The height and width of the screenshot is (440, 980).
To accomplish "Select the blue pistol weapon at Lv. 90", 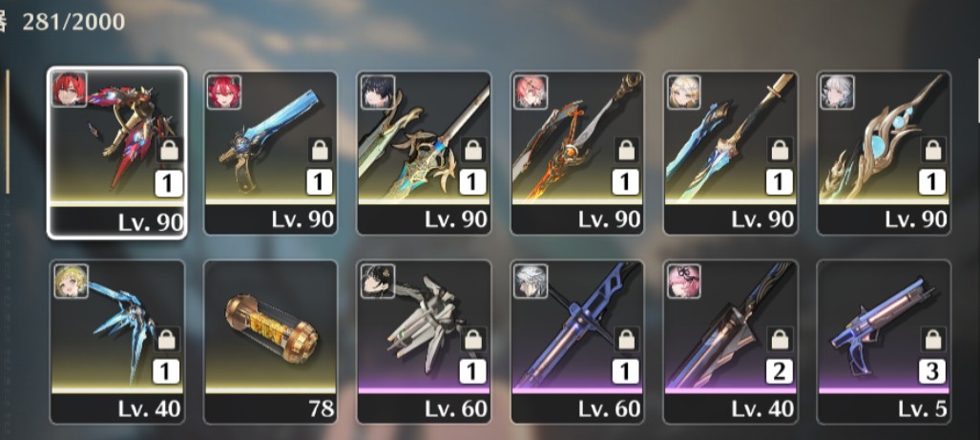I will (271, 153).
